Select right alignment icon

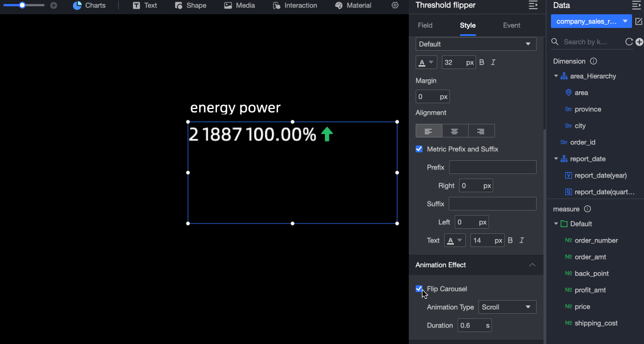pyautogui.click(x=481, y=131)
